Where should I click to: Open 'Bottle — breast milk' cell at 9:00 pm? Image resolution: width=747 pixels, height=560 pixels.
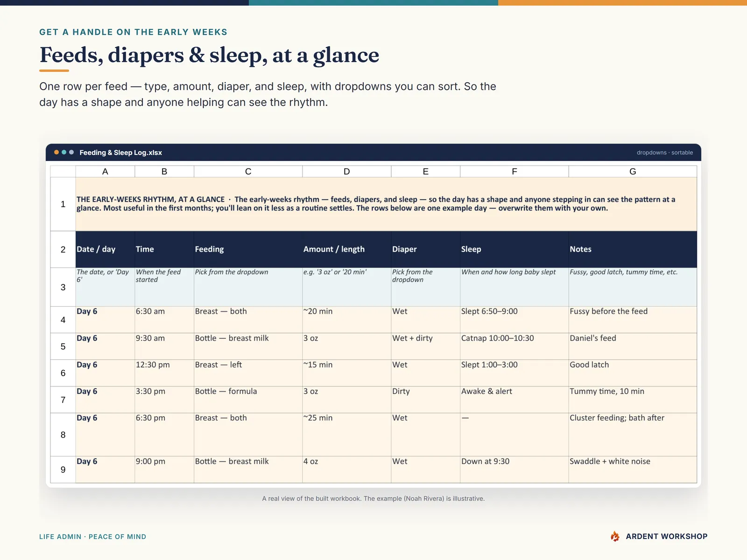(248, 469)
